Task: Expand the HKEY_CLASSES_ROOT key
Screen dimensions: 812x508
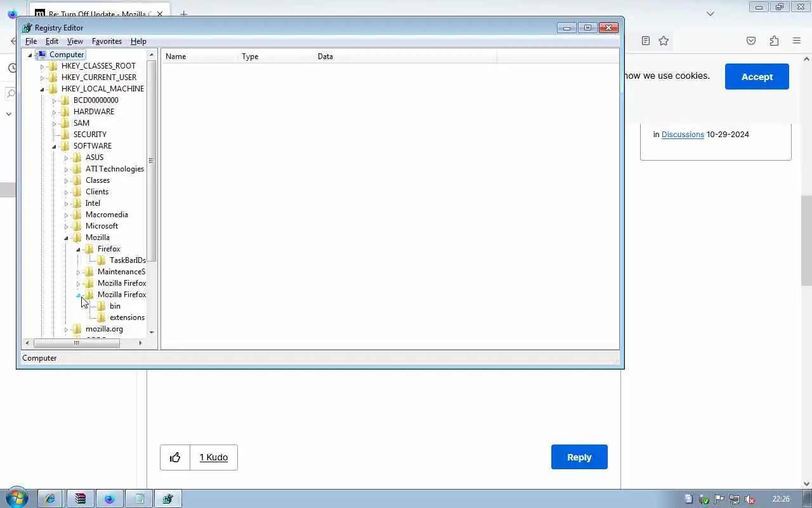Action: pyautogui.click(x=43, y=66)
